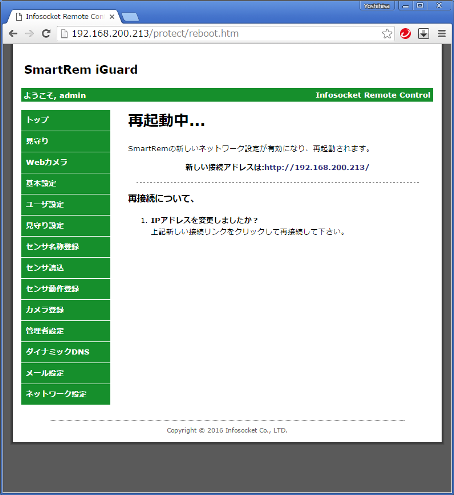This screenshot has width=454, height=495.
Task: Bookmark this page with the star icon
Action: pyautogui.click(x=387, y=34)
